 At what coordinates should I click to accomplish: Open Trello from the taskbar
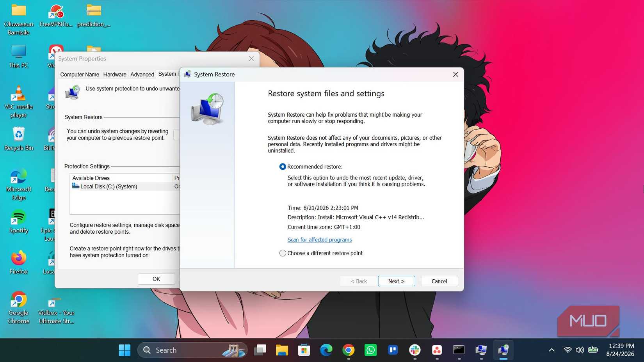coord(393,350)
